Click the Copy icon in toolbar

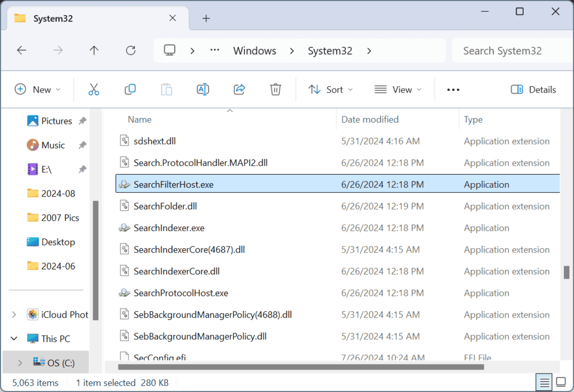[x=130, y=90]
